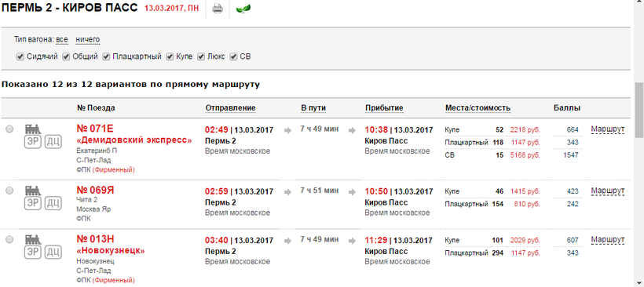The height and width of the screenshot is (287, 644).
Task: Sort by the Прибытие column header
Action: click(384, 108)
